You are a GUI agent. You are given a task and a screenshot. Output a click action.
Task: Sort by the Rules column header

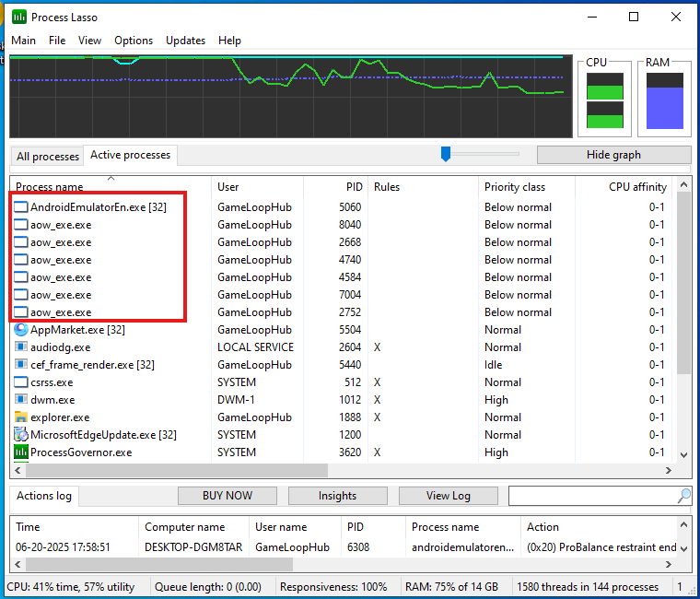click(x=423, y=187)
